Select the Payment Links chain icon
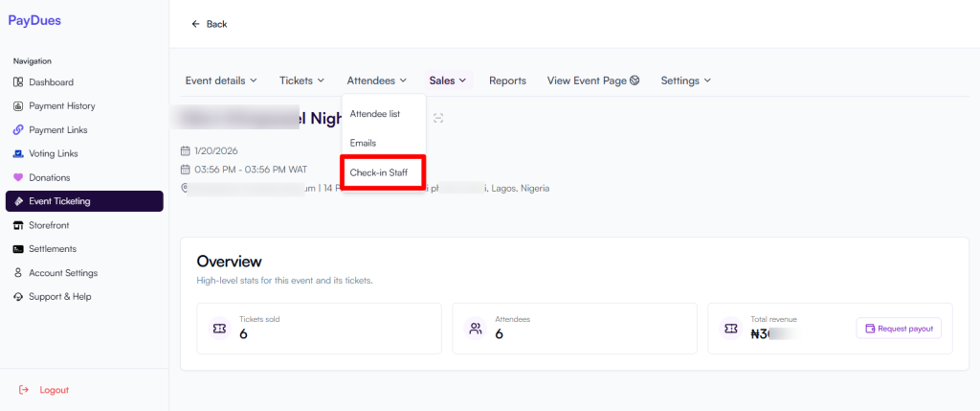 point(18,130)
